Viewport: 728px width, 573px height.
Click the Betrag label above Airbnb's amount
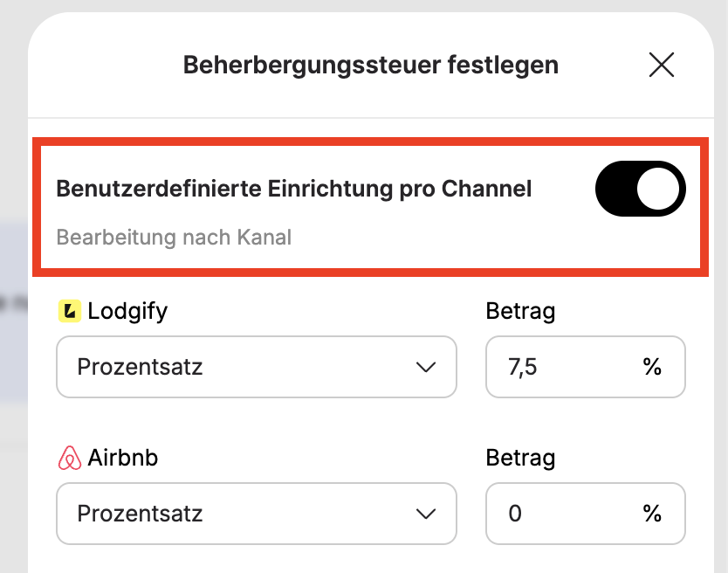pos(520,459)
